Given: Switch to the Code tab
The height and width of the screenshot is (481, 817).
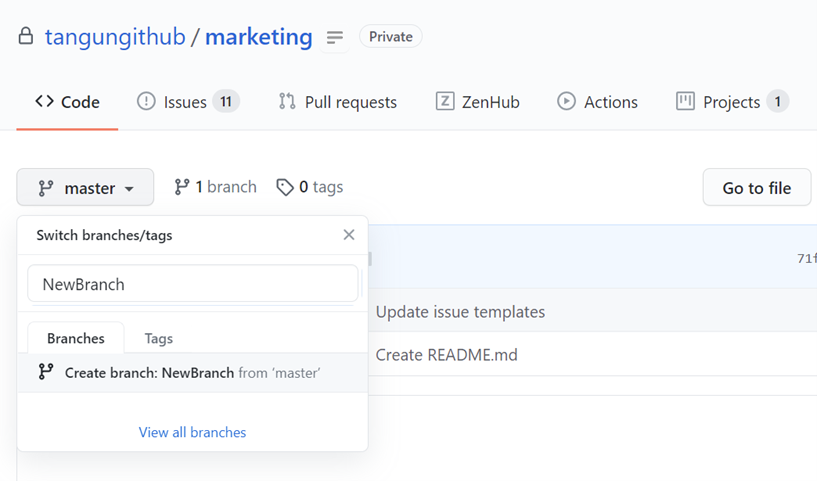Looking at the screenshot, I should point(67,102).
